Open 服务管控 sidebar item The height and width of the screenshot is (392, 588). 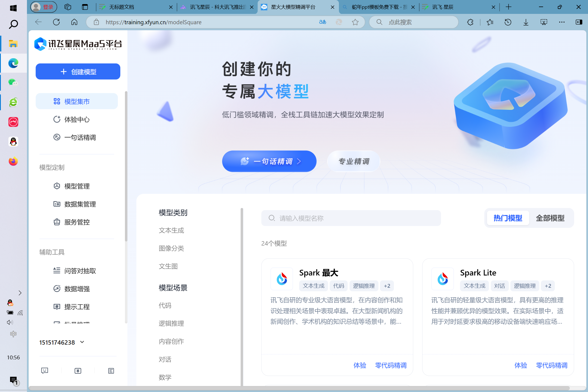[x=77, y=222]
